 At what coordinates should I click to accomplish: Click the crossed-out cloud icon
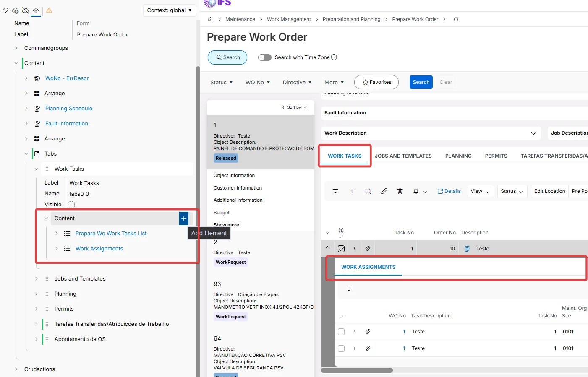[x=26, y=10]
